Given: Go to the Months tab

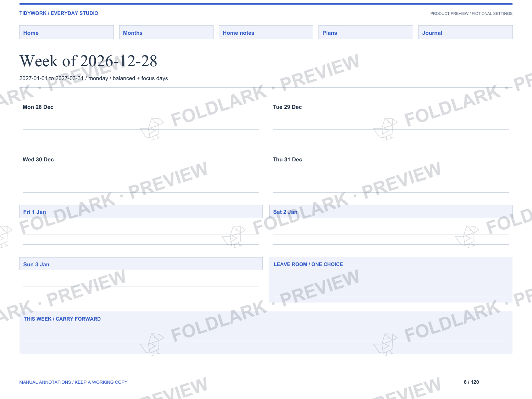Looking at the screenshot, I should [166, 32].
